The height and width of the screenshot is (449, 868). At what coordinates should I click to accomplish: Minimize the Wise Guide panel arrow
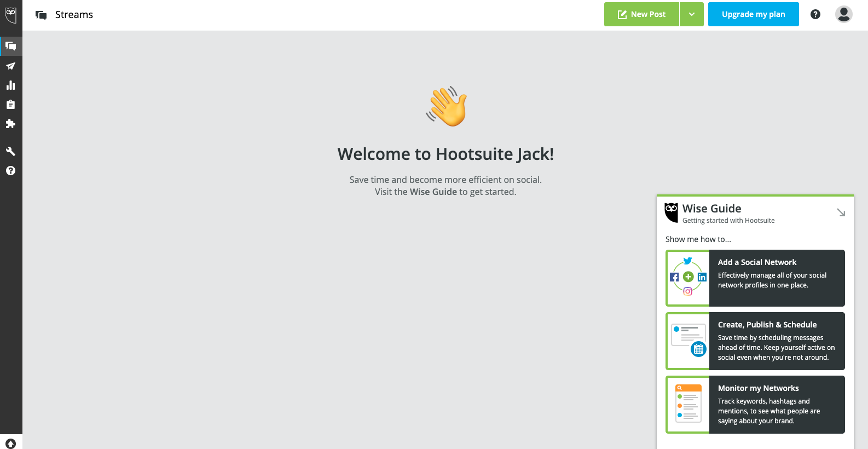tap(841, 212)
